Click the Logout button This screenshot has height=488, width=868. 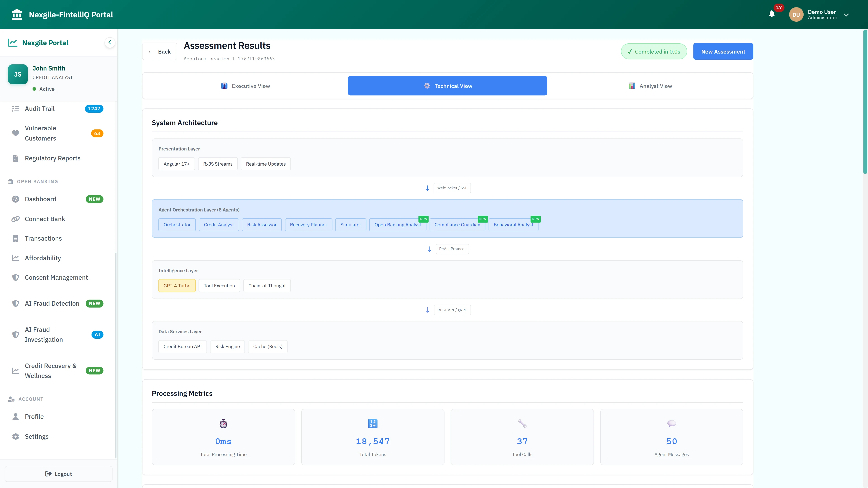pyautogui.click(x=59, y=474)
